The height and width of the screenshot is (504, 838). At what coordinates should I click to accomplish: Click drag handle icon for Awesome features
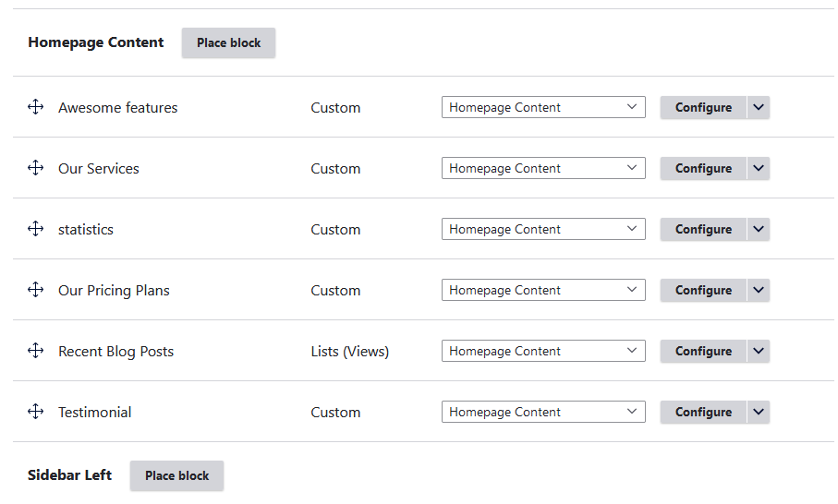tap(36, 107)
